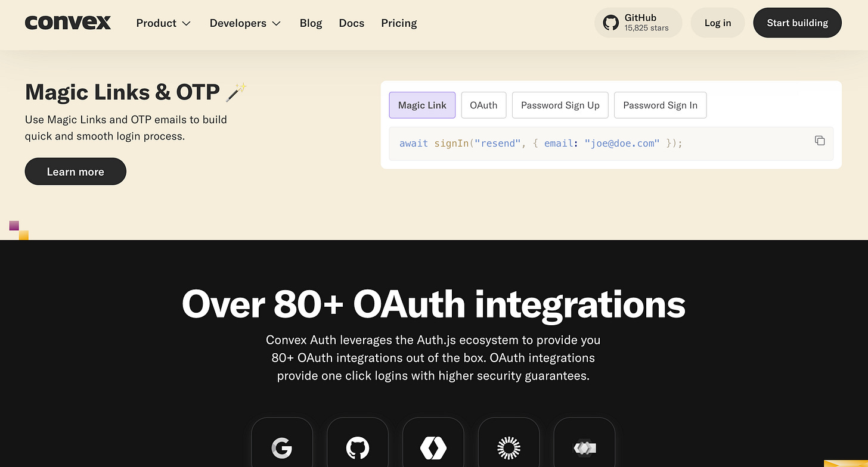Click the Over 80+ OAuth integrations heading

[433, 304]
